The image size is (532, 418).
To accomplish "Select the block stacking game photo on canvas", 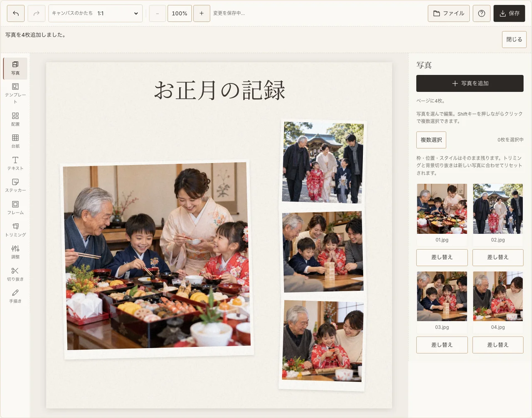I will pyautogui.click(x=323, y=252).
